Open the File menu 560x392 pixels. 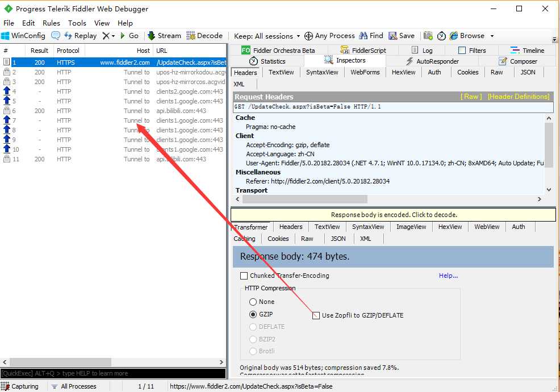(9, 23)
